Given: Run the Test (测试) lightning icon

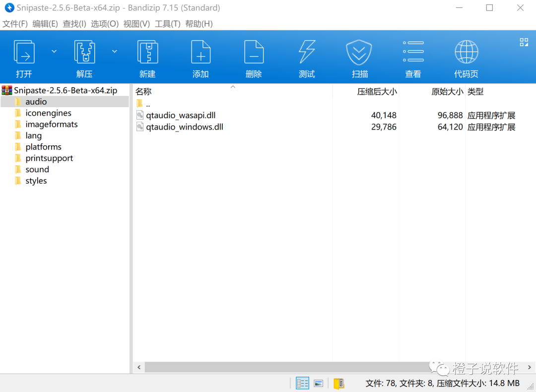Looking at the screenshot, I should [307, 52].
